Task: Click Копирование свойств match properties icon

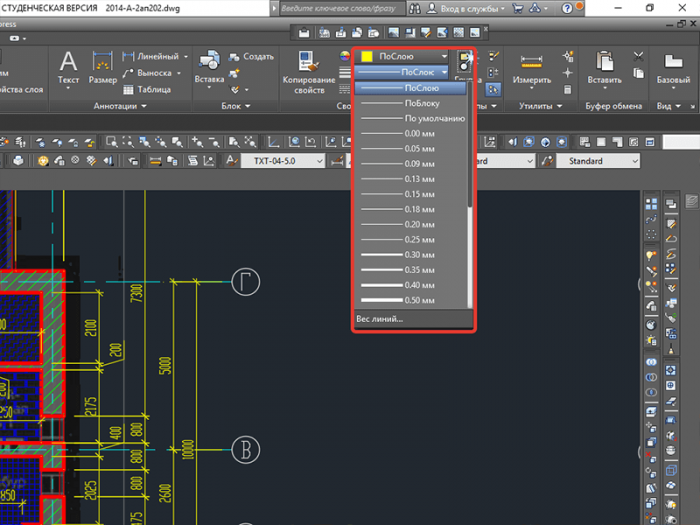Action: tap(308, 61)
